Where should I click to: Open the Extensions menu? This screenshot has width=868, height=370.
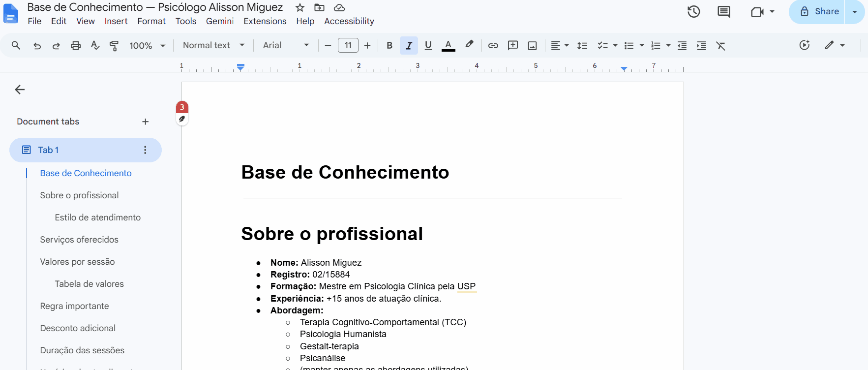click(265, 21)
